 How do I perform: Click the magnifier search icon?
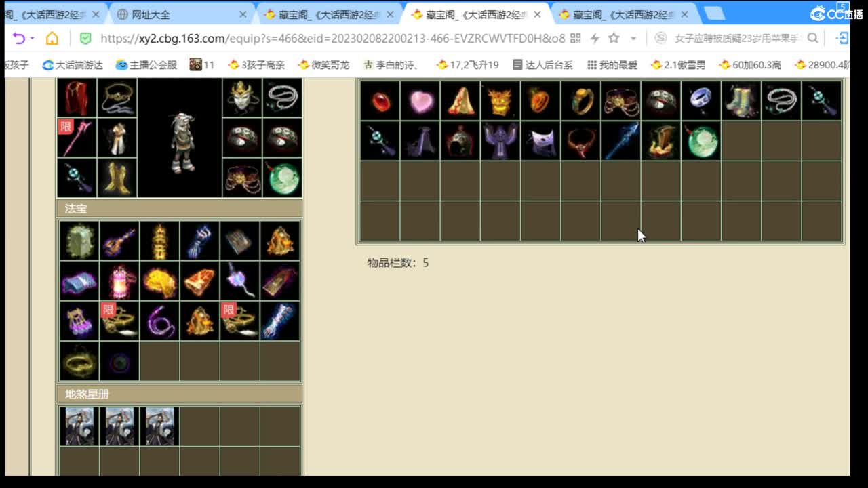pos(812,39)
